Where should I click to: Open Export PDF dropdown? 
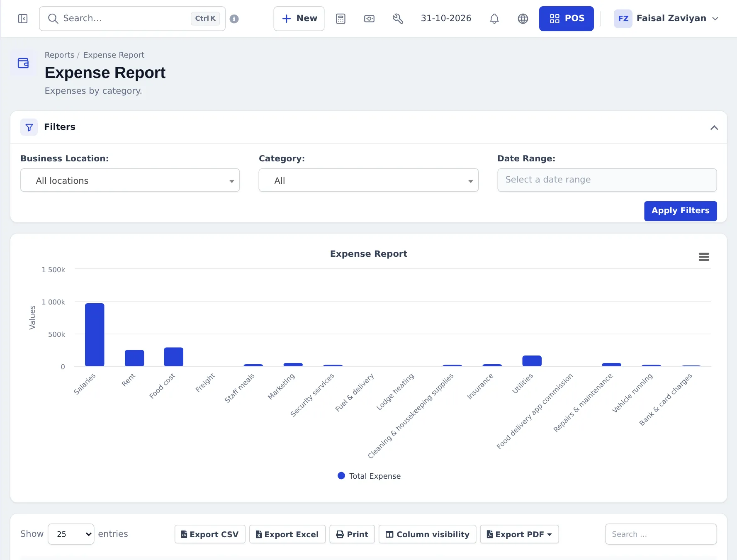point(519,534)
